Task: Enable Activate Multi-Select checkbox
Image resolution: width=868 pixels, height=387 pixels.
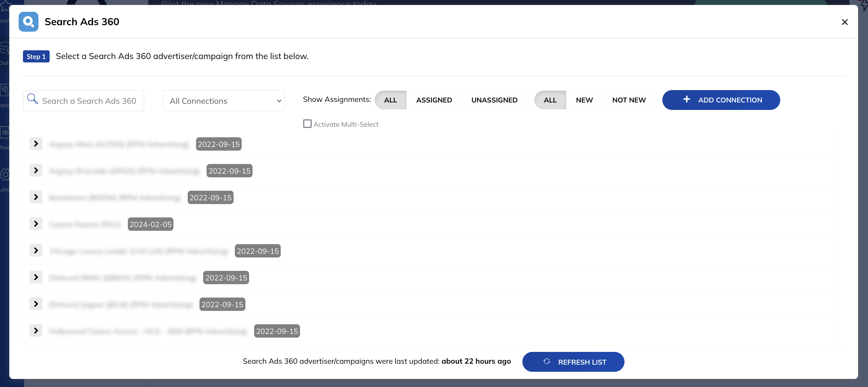Action: [x=307, y=124]
